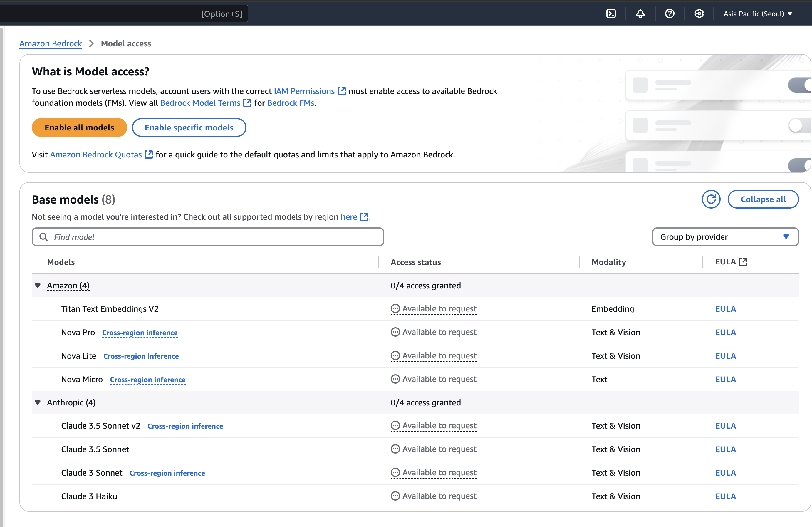Open the Group by provider dropdown
Viewport: 812px width, 527px height.
(725, 237)
